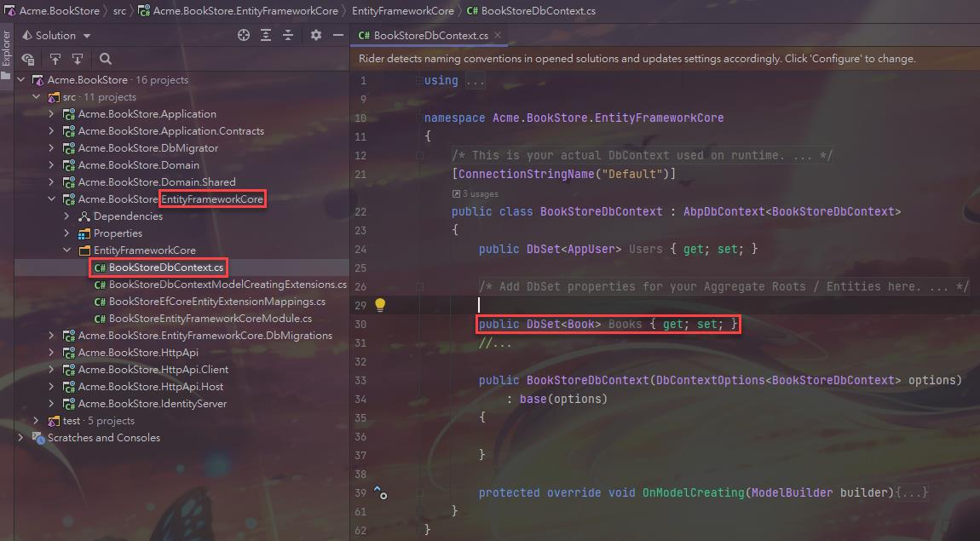Viewport: 980px width, 541px height.
Task: Click the Collapse All icon in Solution panel
Action: 288,35
